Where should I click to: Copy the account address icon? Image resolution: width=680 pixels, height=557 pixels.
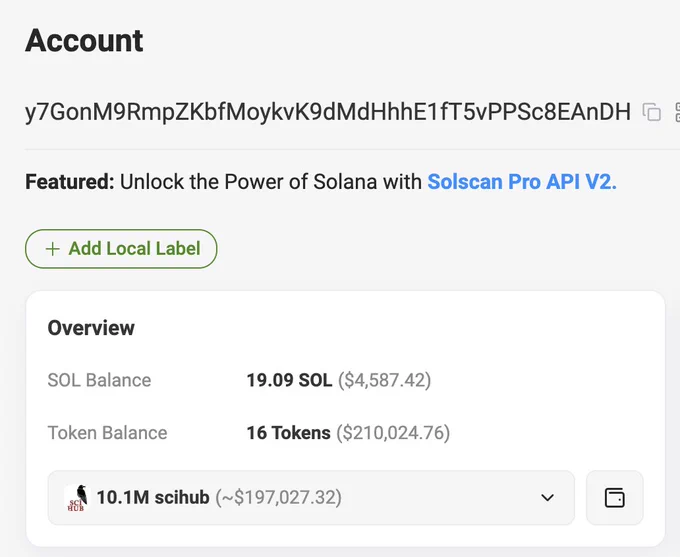[651, 112]
